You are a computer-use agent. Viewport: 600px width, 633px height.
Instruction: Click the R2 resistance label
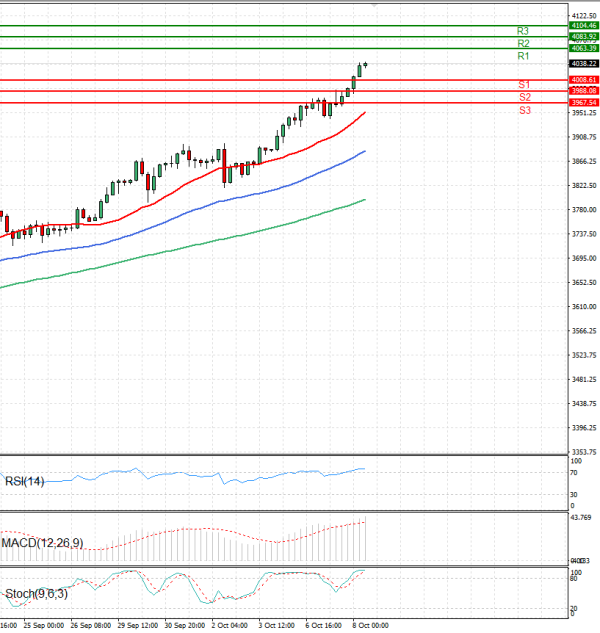[x=523, y=44]
